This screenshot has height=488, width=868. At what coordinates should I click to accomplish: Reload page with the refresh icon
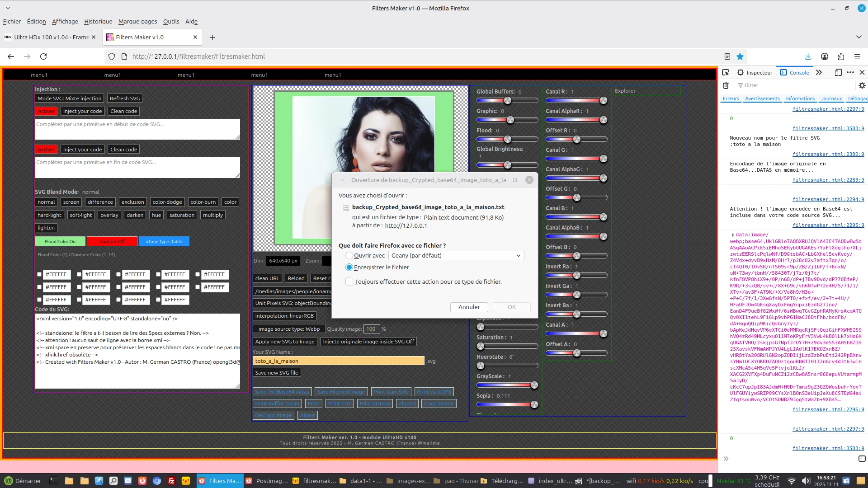tap(43, 56)
